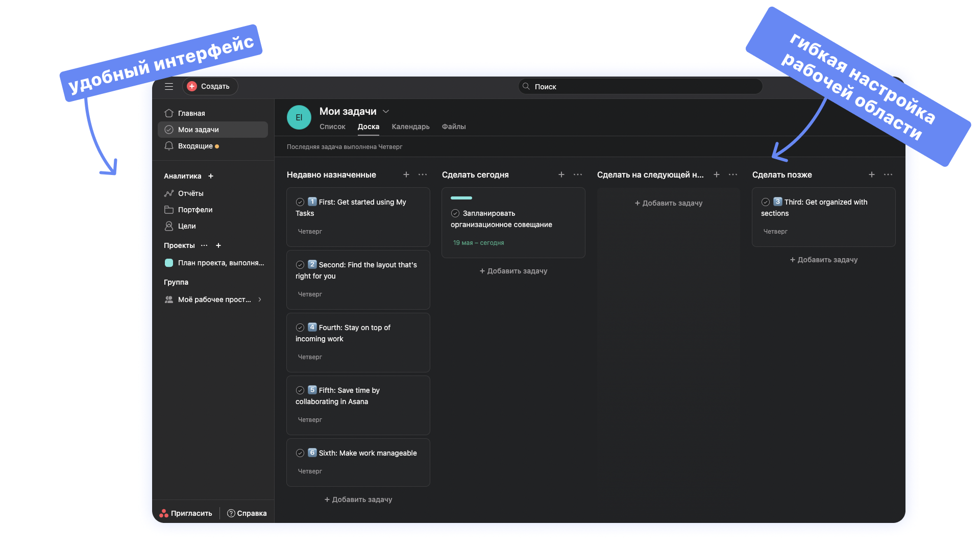Screen dimensions: 980x551
Task: Click the Home house icon in sidebar
Action: 169,113
